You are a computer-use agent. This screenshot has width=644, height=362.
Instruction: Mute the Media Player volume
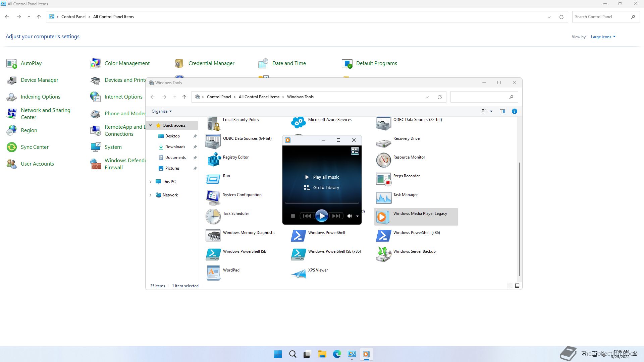[350, 216]
